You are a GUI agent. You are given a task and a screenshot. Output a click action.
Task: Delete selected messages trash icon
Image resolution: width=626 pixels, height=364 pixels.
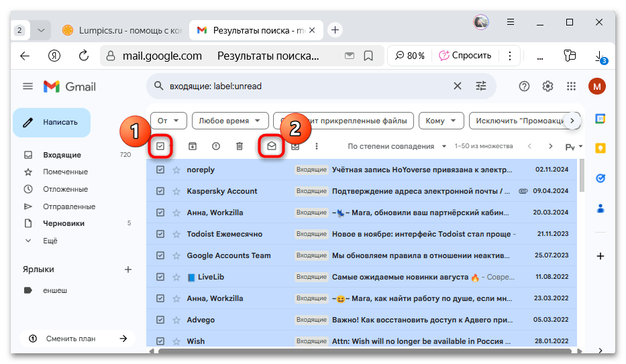[240, 146]
